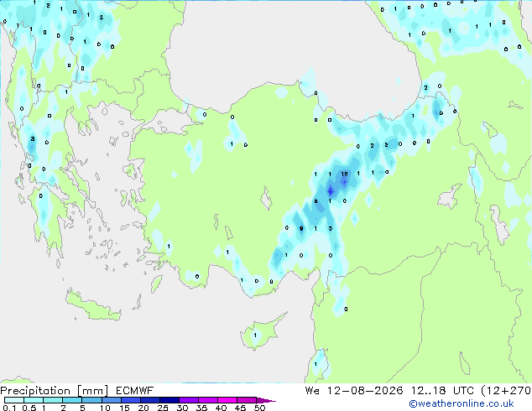This screenshot has height=411, width=532.
Task: Click the '1' precipitation value on Cyprus
Action: 255,336
